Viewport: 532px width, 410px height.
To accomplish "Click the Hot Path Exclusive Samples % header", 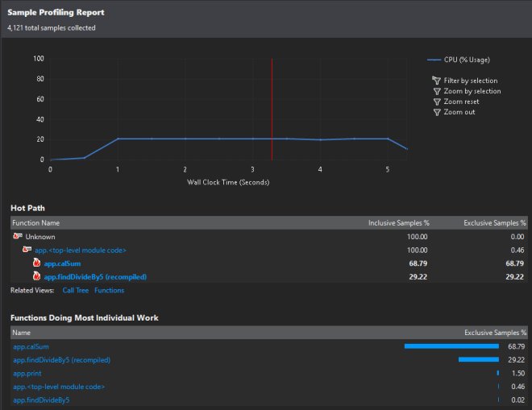I will [x=495, y=223].
